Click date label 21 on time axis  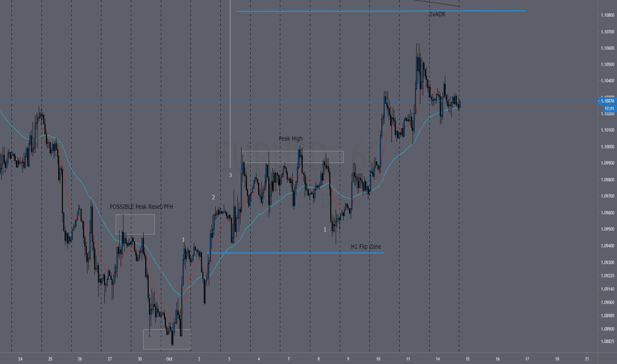click(x=587, y=359)
